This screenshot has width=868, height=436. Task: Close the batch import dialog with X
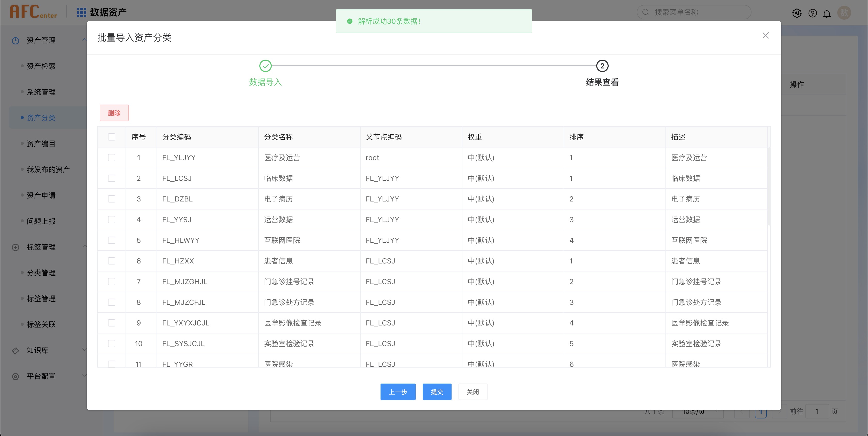click(765, 36)
